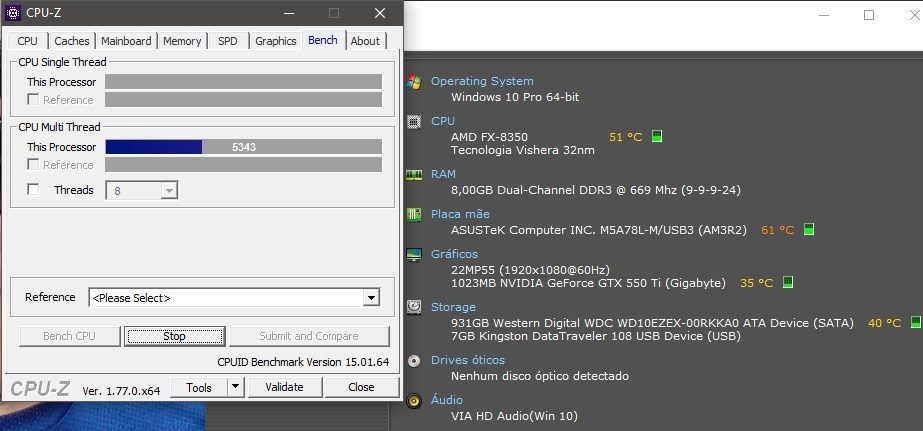Click the Windows 10 Pro 64-bit text

(x=515, y=97)
